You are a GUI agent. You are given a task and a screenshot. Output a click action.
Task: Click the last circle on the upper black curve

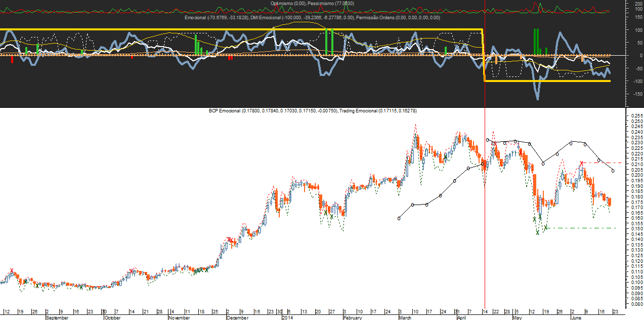click(613, 171)
